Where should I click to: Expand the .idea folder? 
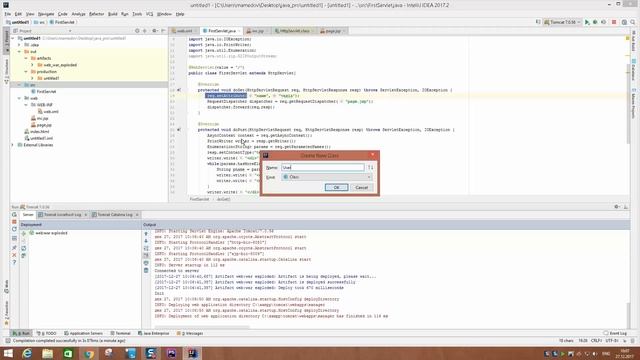[19, 45]
